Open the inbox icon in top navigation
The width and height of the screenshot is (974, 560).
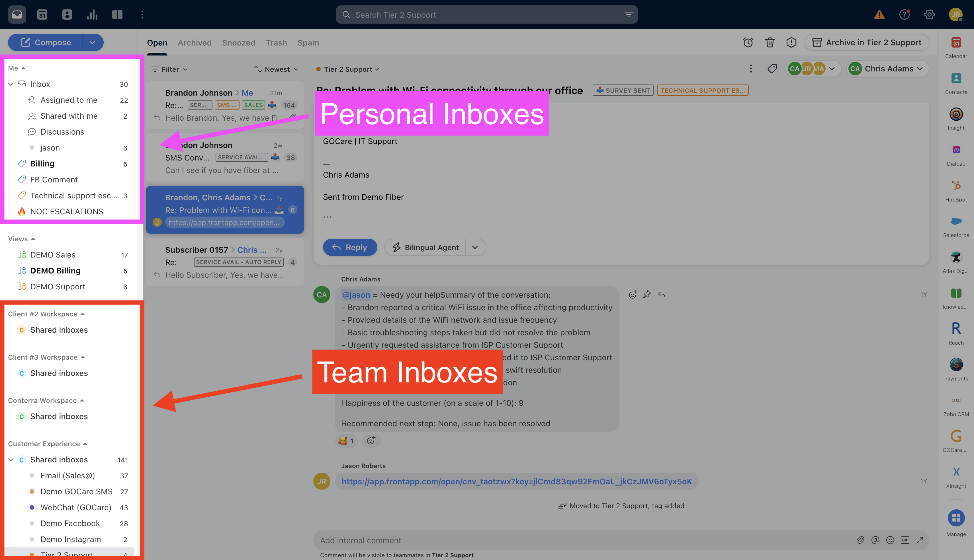coord(17,15)
